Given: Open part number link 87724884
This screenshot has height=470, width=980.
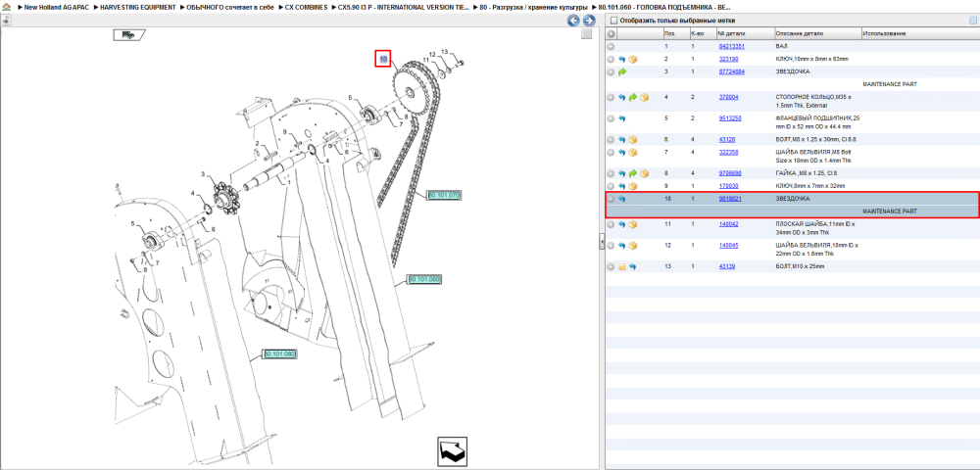Looking at the screenshot, I should click(731, 72).
